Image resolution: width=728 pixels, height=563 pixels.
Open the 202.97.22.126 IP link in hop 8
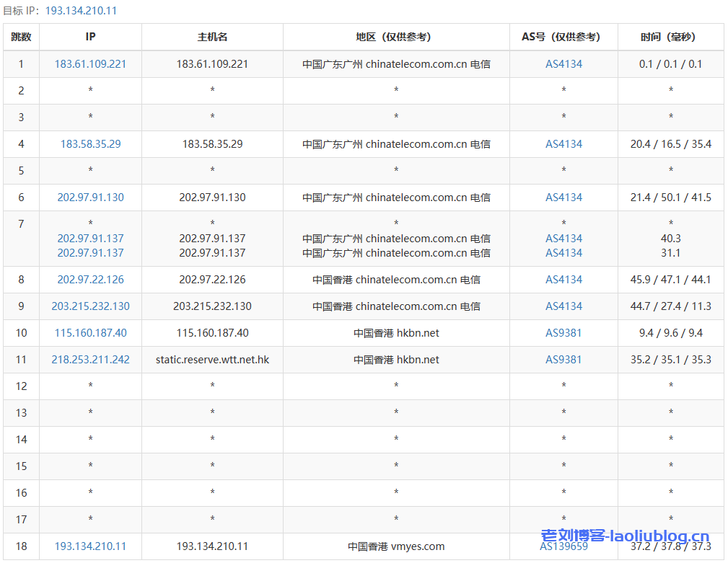(x=90, y=280)
